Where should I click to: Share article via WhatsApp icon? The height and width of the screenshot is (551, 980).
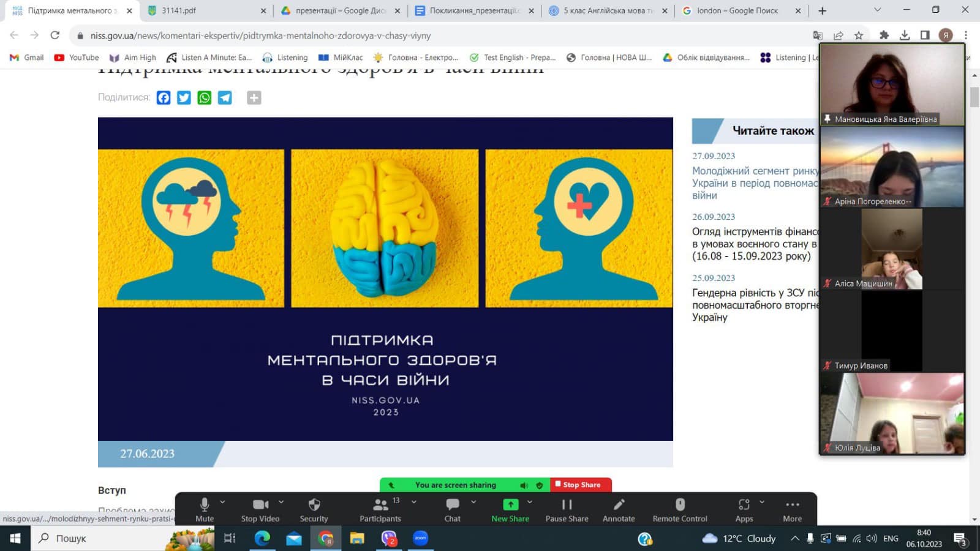click(x=205, y=98)
